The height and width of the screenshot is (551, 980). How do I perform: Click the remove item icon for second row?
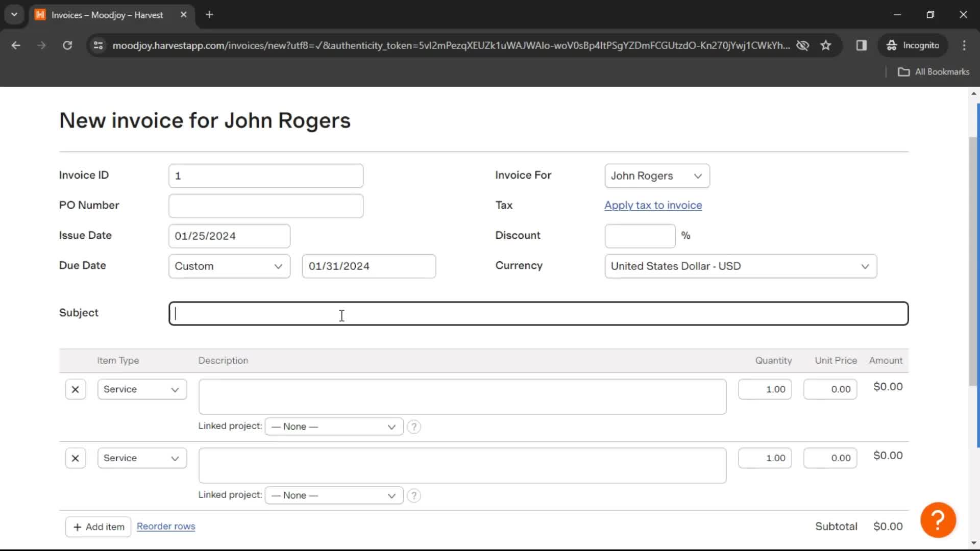click(75, 458)
